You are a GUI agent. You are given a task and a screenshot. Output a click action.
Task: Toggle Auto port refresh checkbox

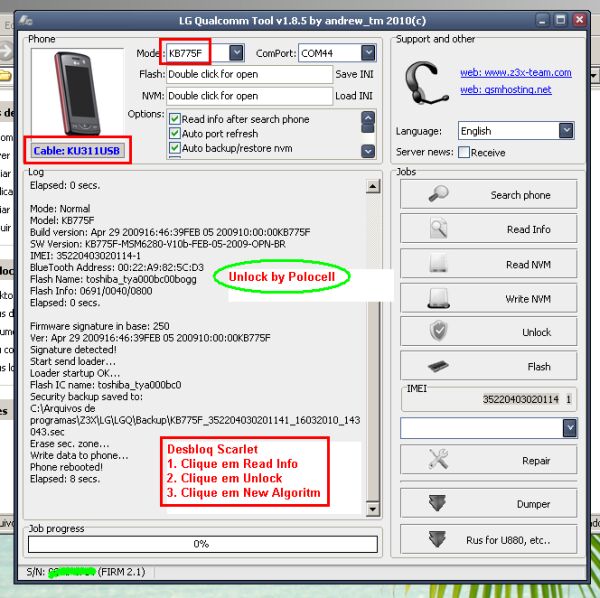click(x=175, y=133)
